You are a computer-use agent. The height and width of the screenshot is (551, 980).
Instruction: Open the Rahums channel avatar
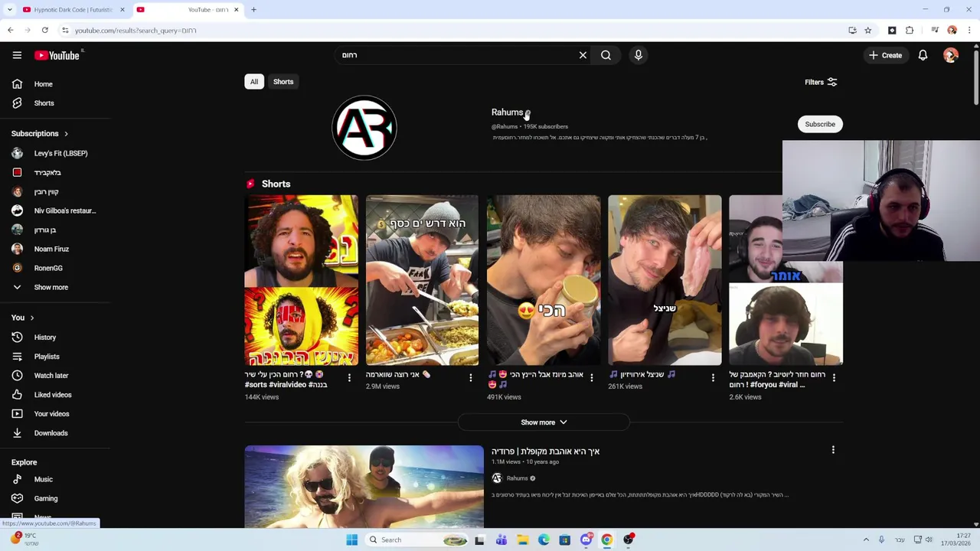[x=364, y=128]
